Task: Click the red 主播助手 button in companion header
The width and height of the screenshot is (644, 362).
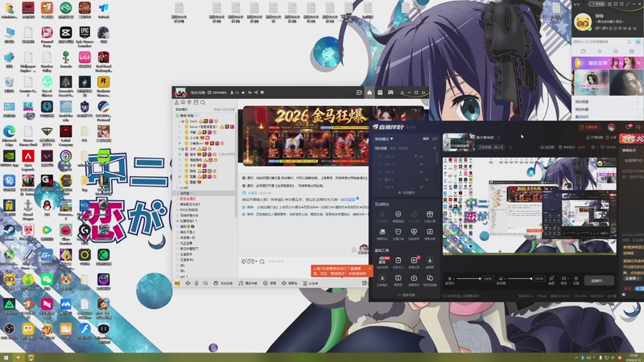Action: (x=588, y=127)
